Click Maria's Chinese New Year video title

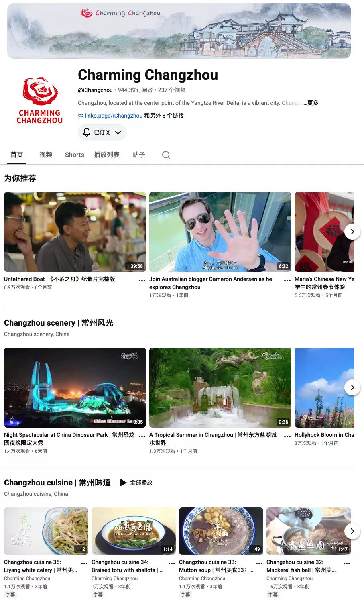pyautogui.click(x=324, y=283)
